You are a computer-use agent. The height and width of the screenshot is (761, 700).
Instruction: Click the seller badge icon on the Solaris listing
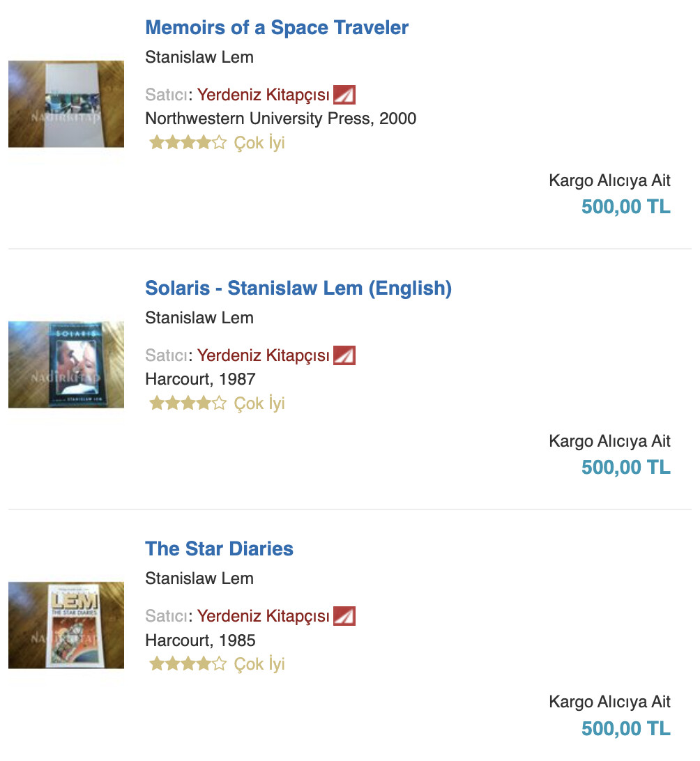(x=344, y=355)
